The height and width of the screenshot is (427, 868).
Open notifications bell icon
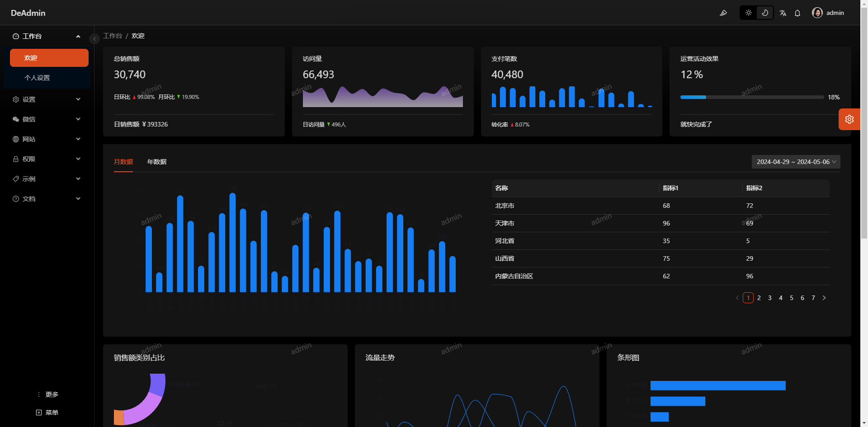pyautogui.click(x=797, y=13)
